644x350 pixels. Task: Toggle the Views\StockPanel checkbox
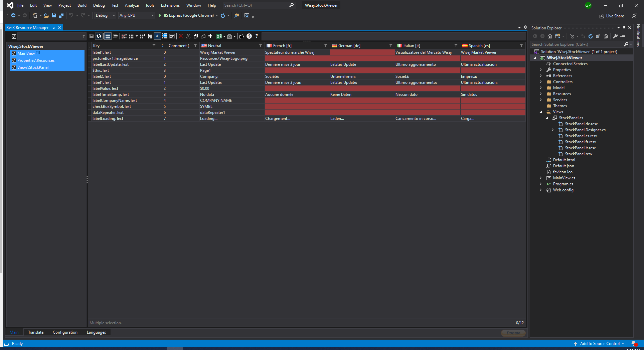coord(14,67)
